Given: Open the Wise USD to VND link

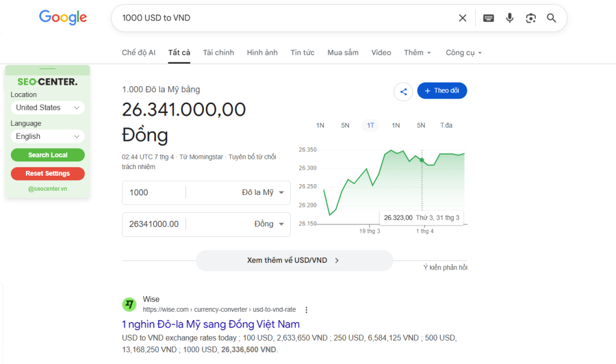Looking at the screenshot, I should point(212,324).
